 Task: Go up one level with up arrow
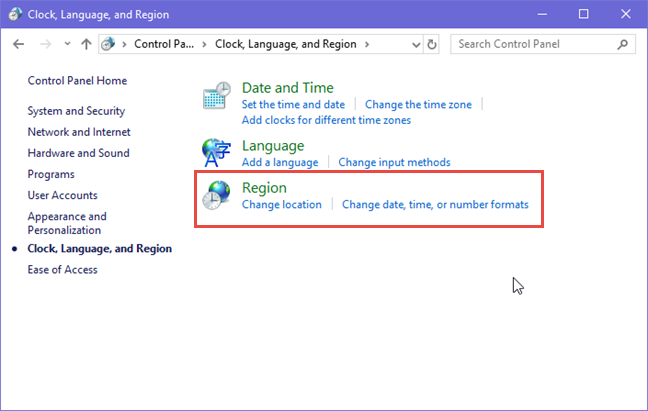point(86,44)
